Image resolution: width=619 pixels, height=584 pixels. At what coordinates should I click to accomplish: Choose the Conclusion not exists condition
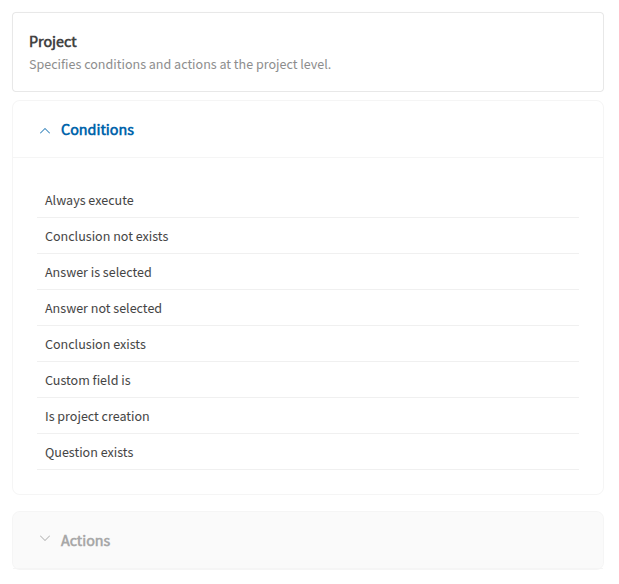pyautogui.click(x=106, y=237)
